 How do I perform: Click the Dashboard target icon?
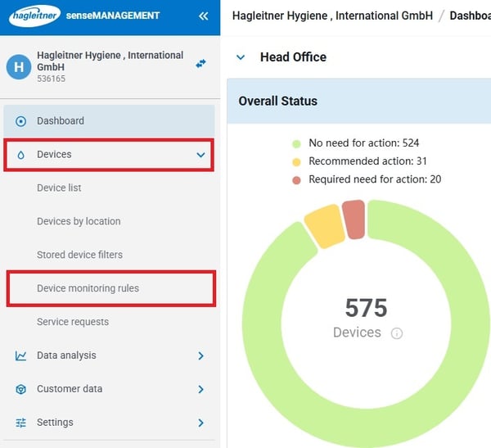coord(21,121)
